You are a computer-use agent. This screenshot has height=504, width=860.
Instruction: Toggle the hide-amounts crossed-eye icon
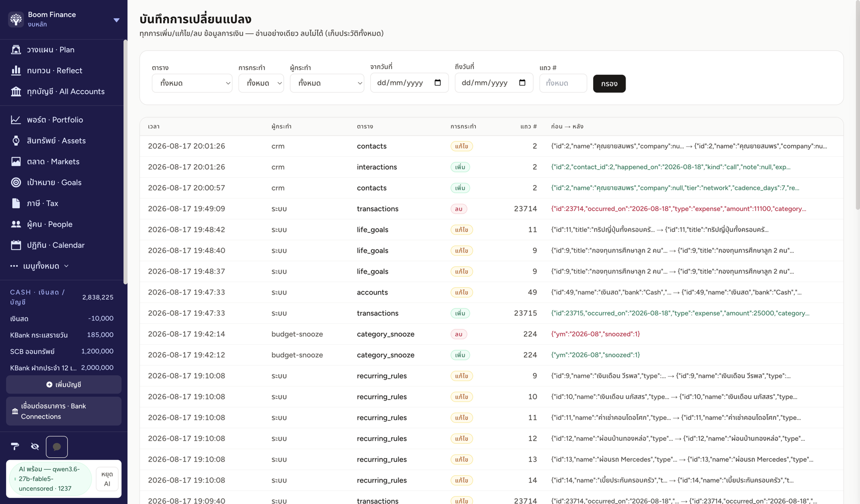[x=35, y=446]
